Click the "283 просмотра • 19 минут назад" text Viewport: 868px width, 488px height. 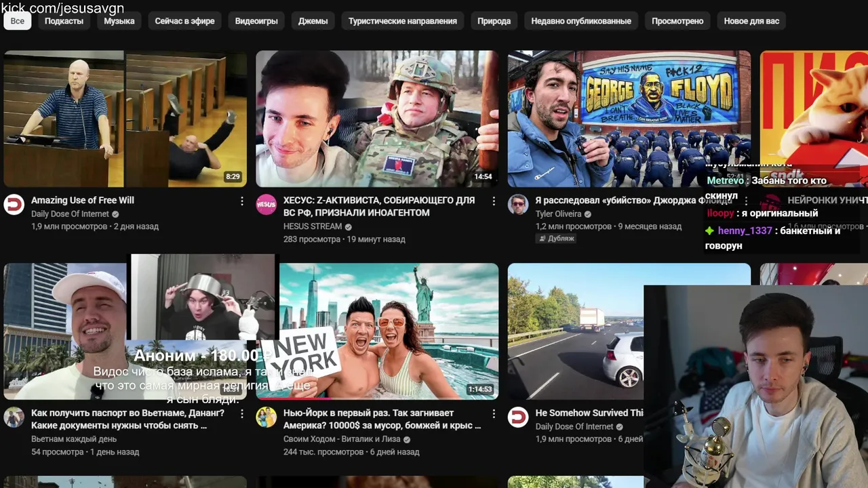344,239
